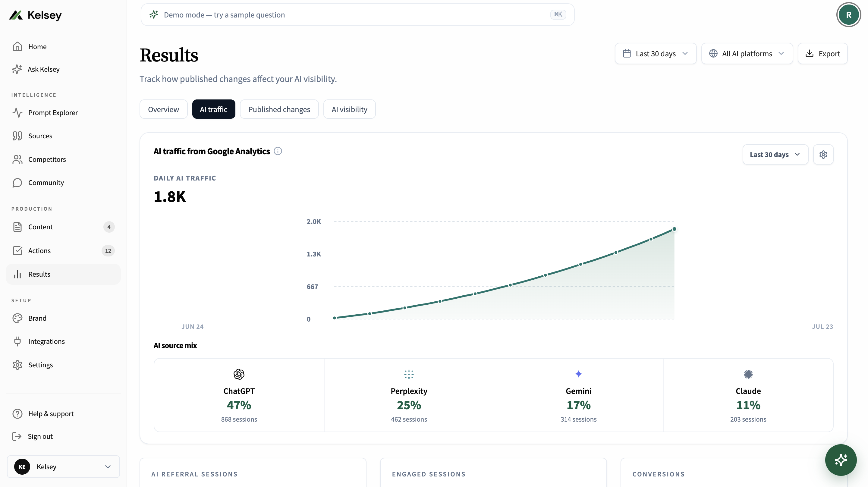Image resolution: width=868 pixels, height=487 pixels.
Task: Open chart settings gear icon
Action: coord(823,154)
